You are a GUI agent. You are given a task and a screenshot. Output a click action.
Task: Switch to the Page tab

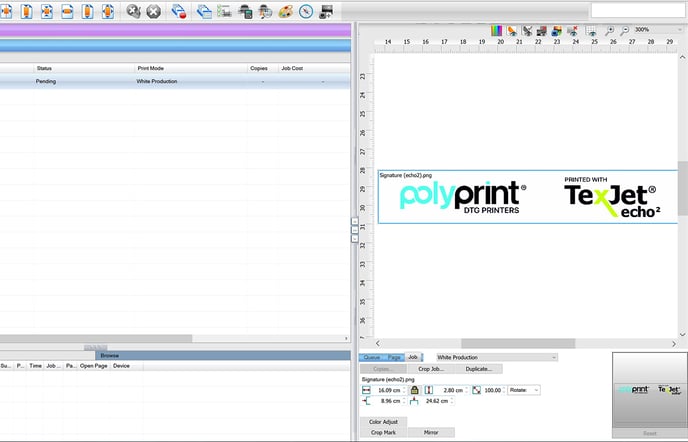click(x=394, y=357)
